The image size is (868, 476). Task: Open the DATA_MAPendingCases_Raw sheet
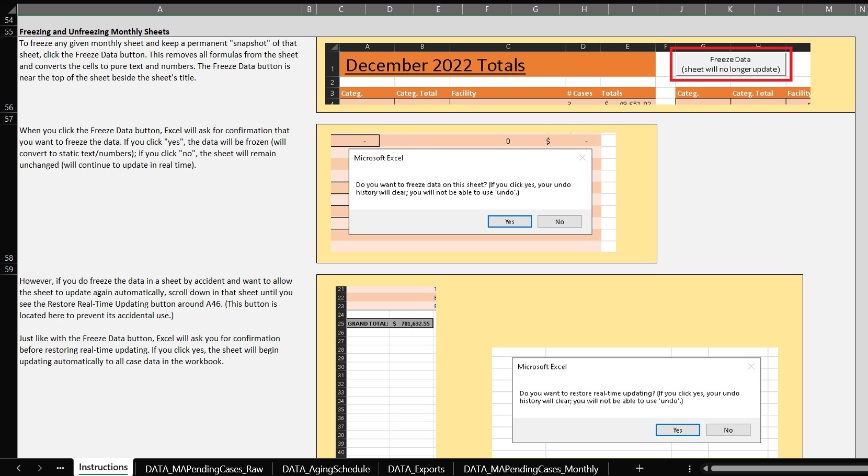click(x=204, y=469)
